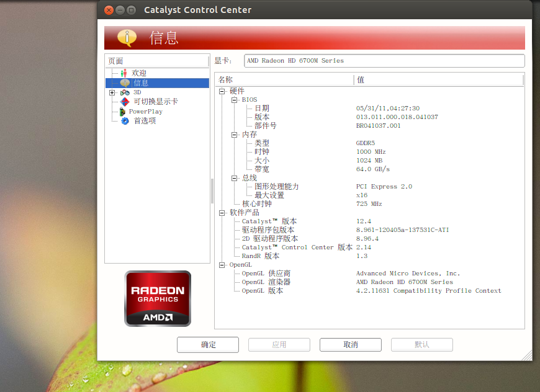This screenshot has height=392, width=540.
Task: Click the 确定 button
Action: tap(208, 344)
